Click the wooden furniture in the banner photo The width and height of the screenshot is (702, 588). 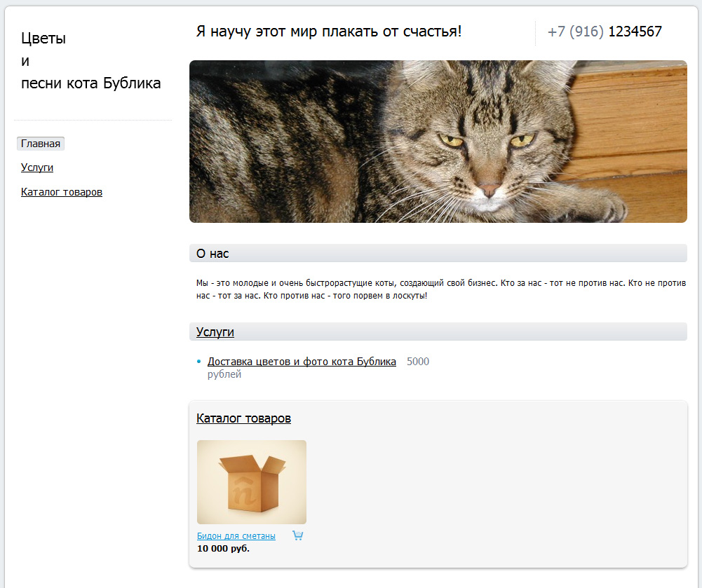pyautogui.click(x=631, y=126)
